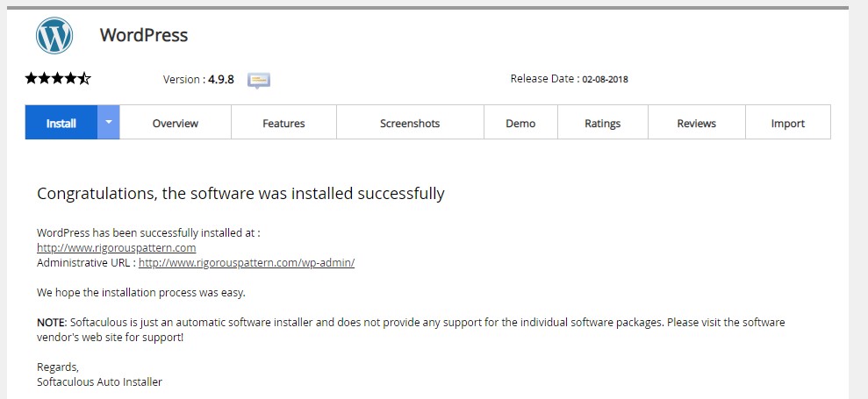Open the Features tab
868x399 pixels.
click(x=283, y=122)
